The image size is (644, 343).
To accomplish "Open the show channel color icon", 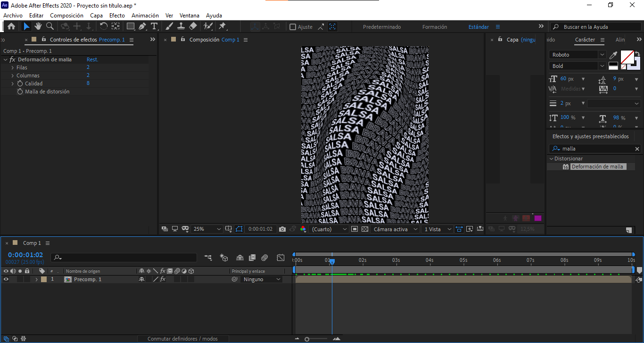I will (303, 229).
